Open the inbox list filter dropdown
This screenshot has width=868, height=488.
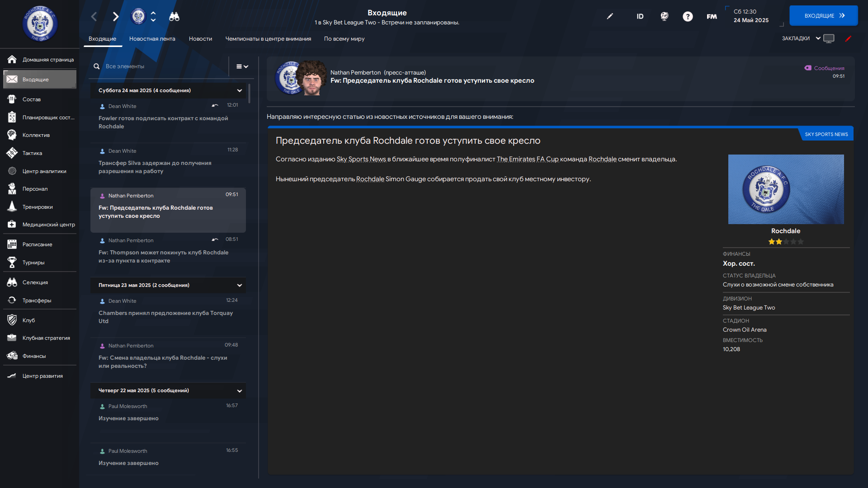242,66
